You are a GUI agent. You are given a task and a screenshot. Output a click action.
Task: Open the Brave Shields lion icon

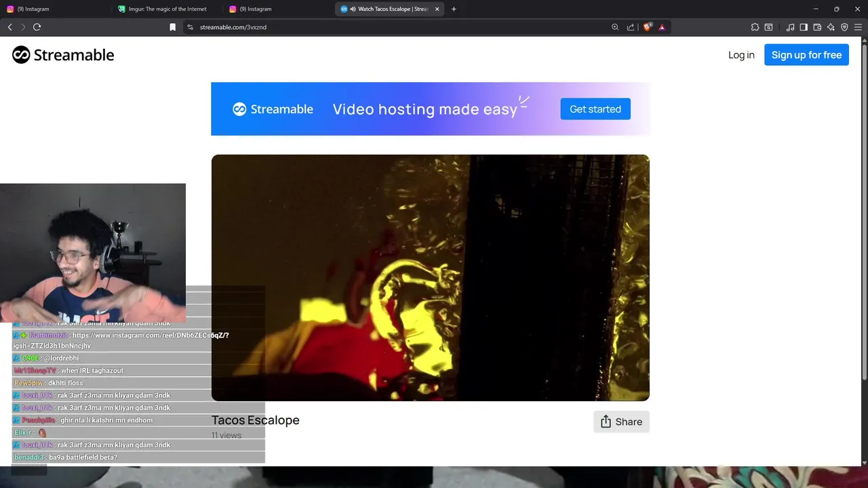click(x=647, y=27)
